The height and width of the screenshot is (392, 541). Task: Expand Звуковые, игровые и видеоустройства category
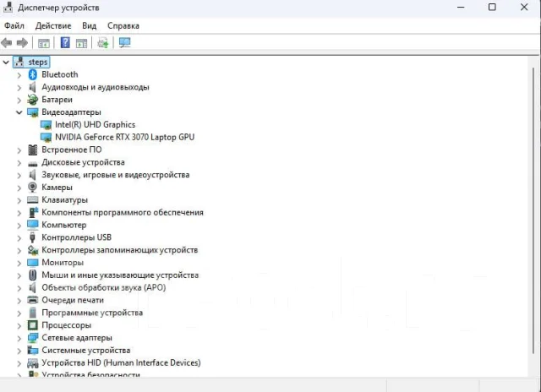point(19,175)
